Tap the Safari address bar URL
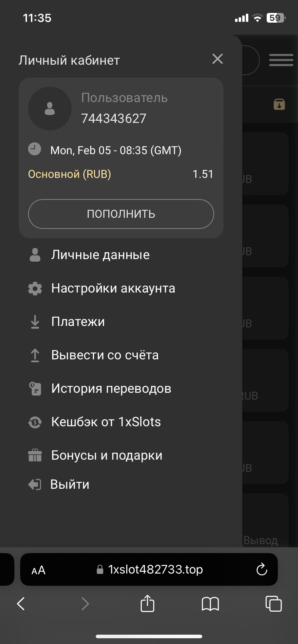This screenshot has width=298, height=644. click(x=155, y=570)
